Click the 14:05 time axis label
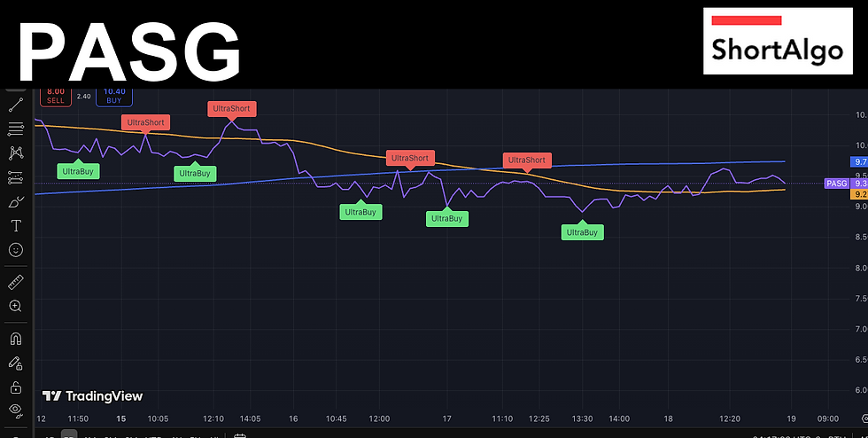The height and width of the screenshot is (438, 868). tap(250, 418)
